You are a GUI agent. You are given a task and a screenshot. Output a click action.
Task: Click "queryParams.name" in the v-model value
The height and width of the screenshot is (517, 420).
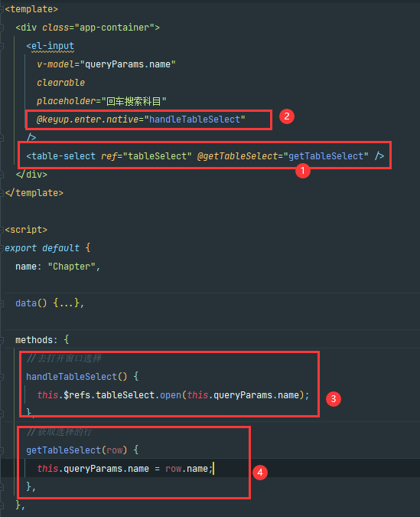click(x=128, y=64)
